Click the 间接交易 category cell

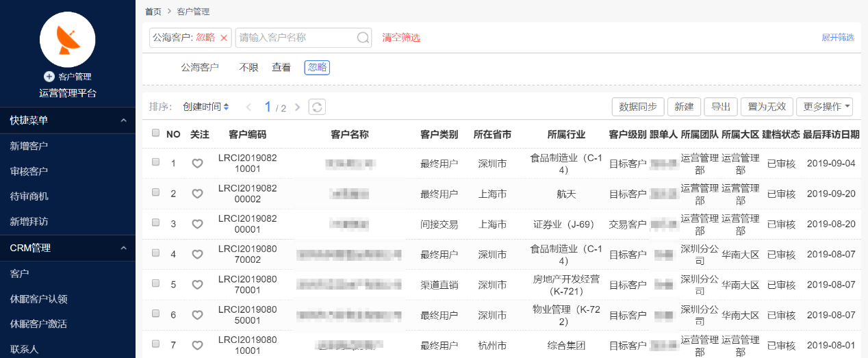[439, 224]
